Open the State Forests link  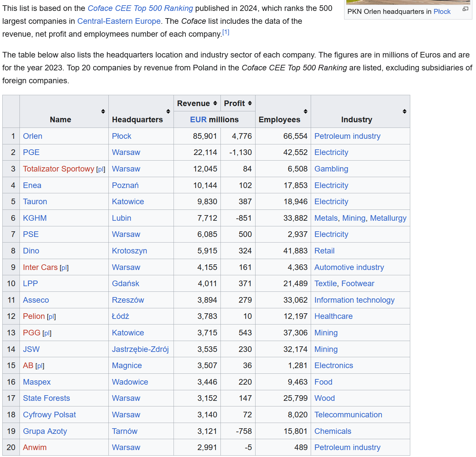click(x=47, y=398)
